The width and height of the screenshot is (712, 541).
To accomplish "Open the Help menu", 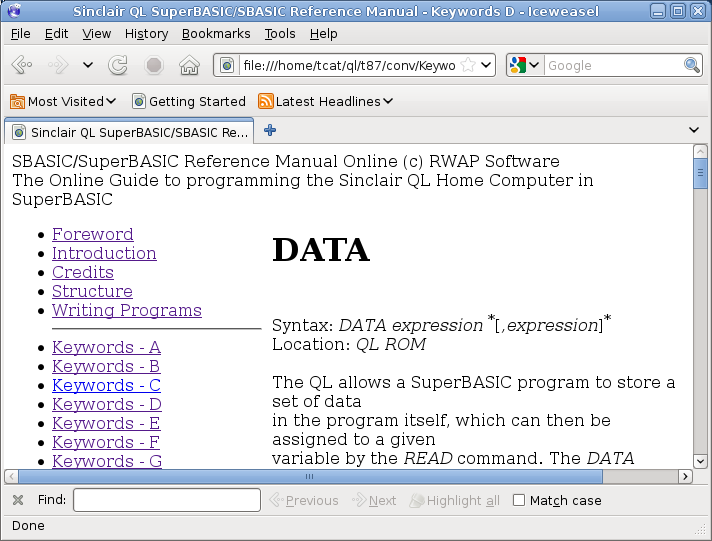I will click(x=323, y=34).
